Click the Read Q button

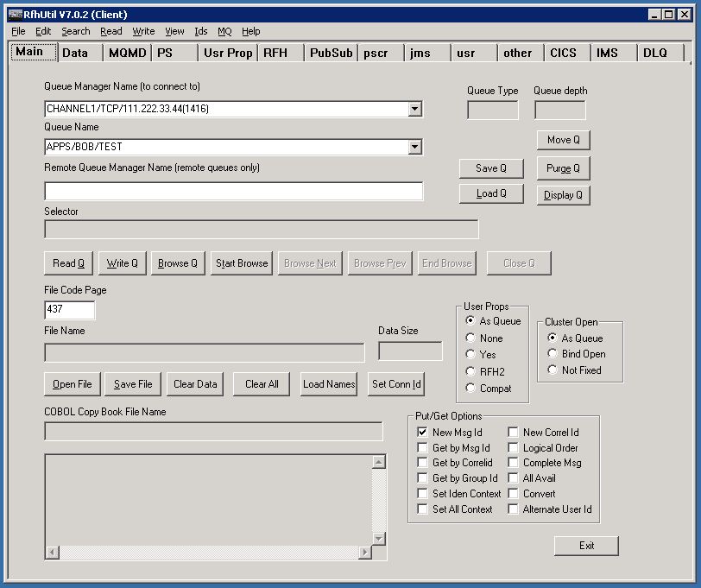68,262
